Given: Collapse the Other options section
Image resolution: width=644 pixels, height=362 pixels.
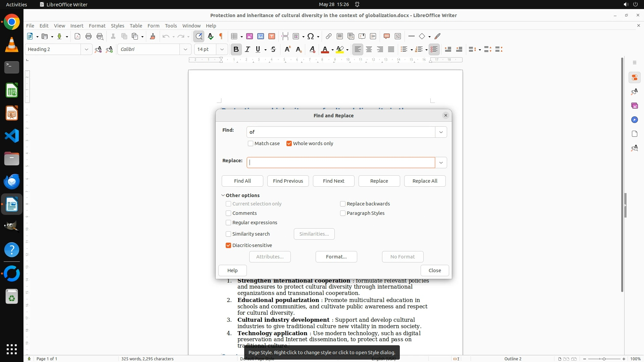Looking at the screenshot, I should [223, 195].
